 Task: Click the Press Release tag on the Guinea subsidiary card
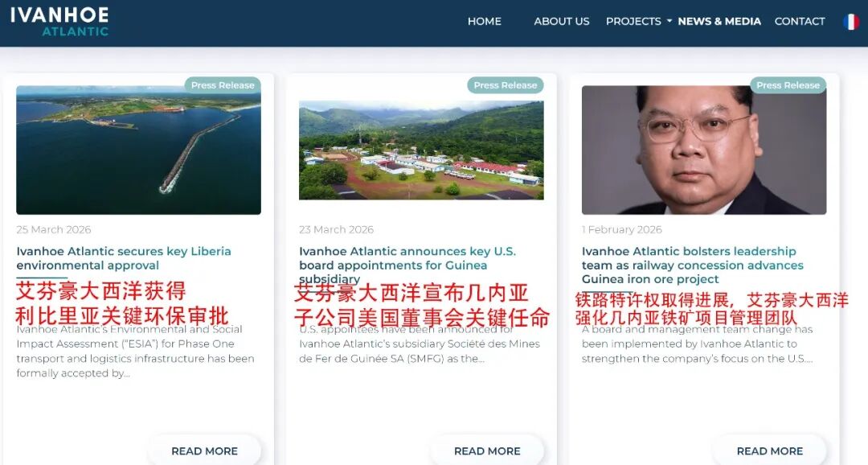(x=506, y=85)
